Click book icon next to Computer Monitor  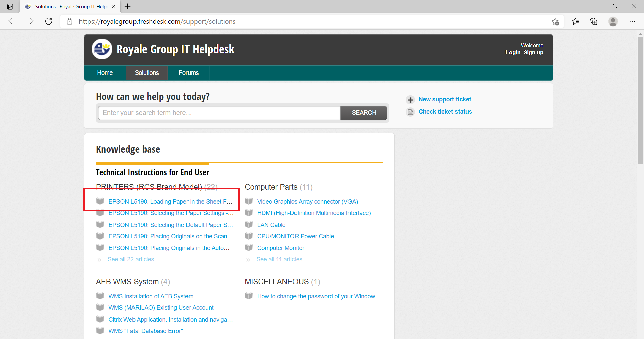[249, 248]
